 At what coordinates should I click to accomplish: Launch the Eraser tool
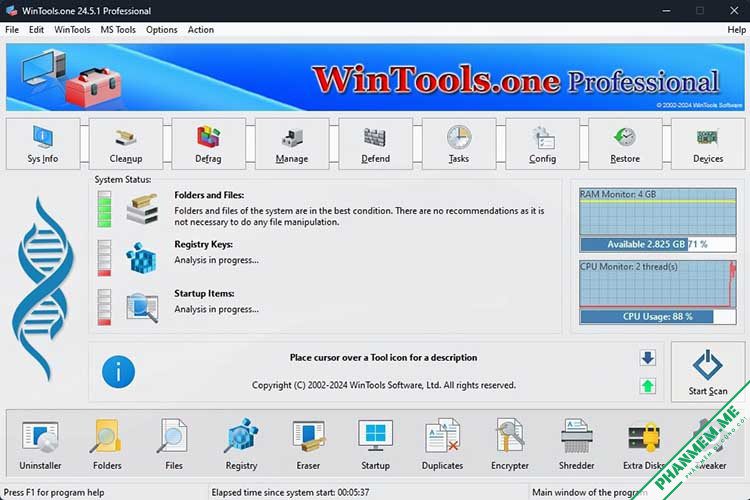pos(308,444)
